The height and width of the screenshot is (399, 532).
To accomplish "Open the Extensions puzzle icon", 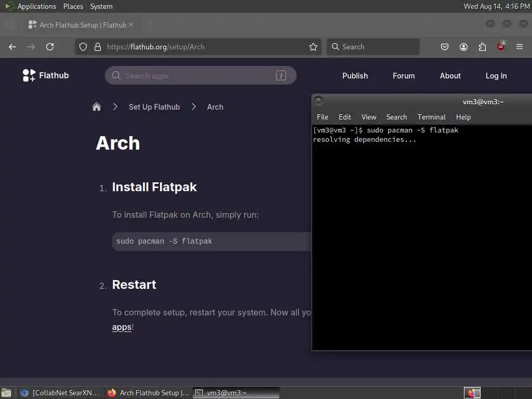I will click(482, 47).
